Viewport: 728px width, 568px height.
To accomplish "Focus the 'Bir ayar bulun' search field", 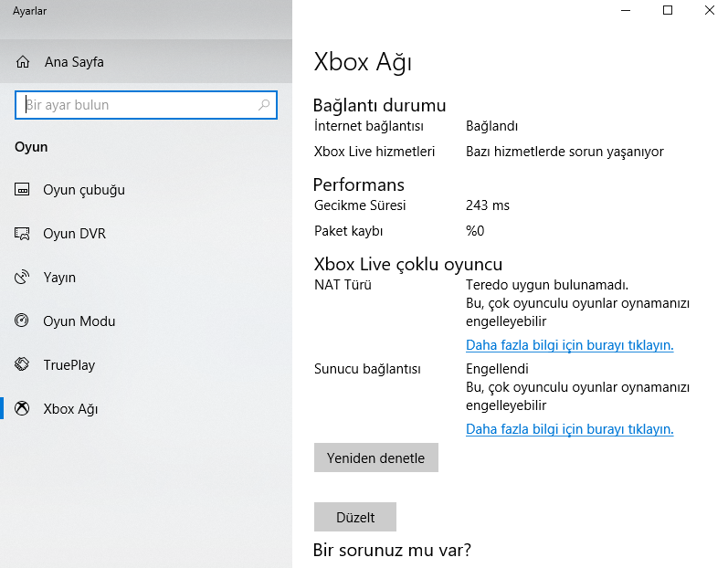I will [146, 105].
